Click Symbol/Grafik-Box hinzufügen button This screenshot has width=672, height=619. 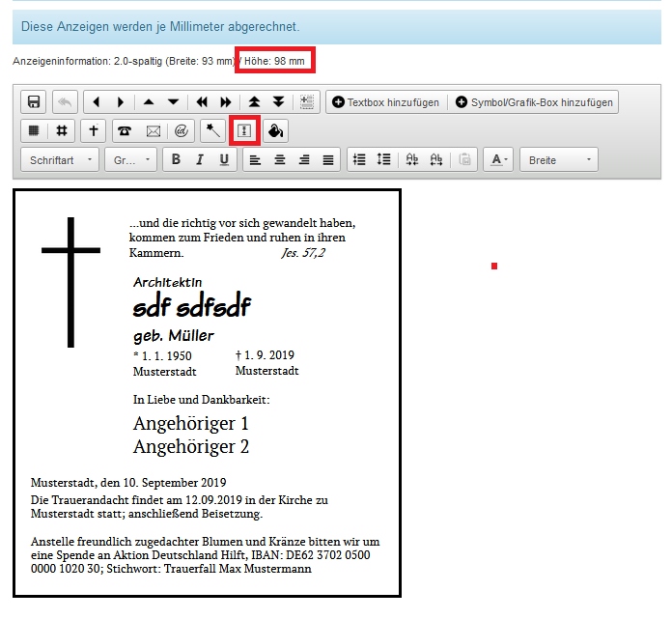[534, 102]
